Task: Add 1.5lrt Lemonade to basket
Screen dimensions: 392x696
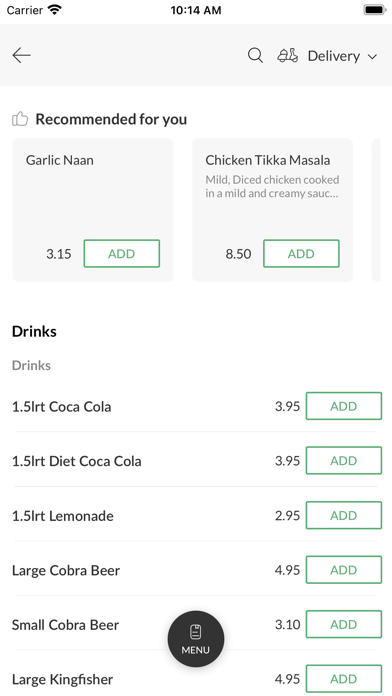Action: point(344,515)
